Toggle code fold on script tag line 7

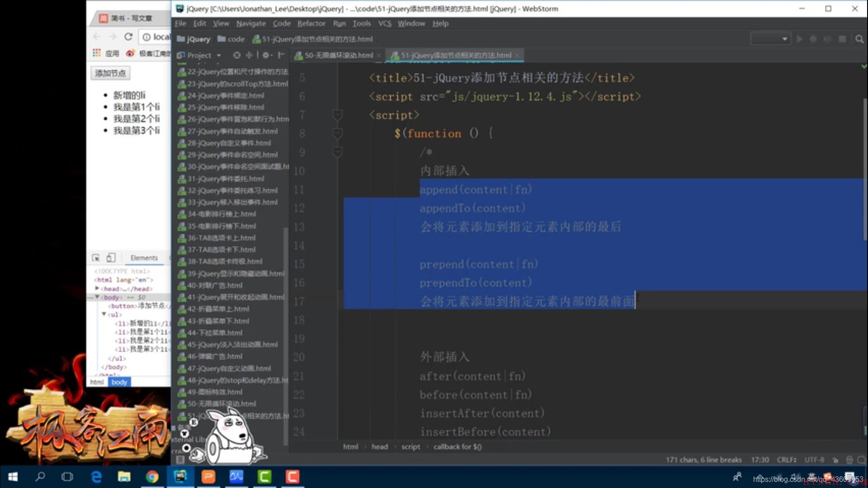point(338,115)
